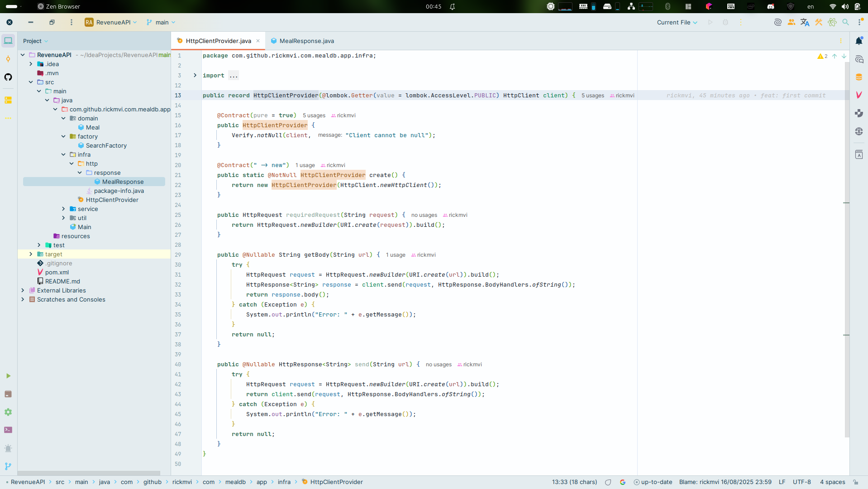Click the Google icon in status bar
Screen dimensions: 868x489
click(623, 482)
